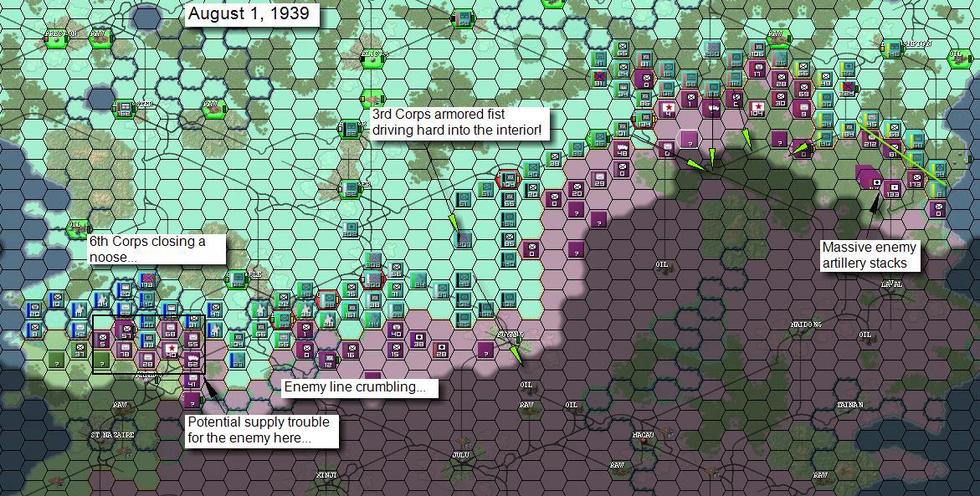Image resolution: width=980 pixels, height=496 pixels.
Task: Select the purple tank unit 48
Action: pyautogui.click(x=621, y=149)
